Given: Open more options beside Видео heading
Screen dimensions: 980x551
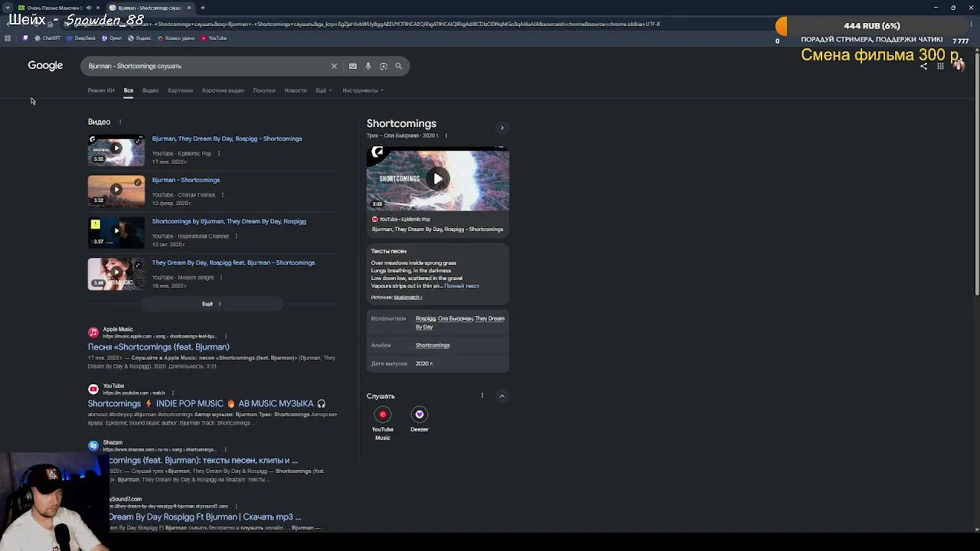Looking at the screenshot, I should [120, 122].
